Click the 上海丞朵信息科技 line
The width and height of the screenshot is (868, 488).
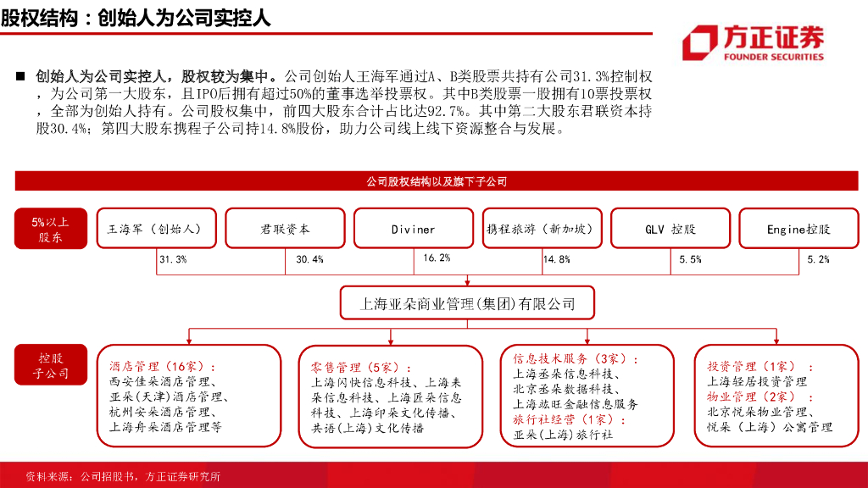coord(565,374)
